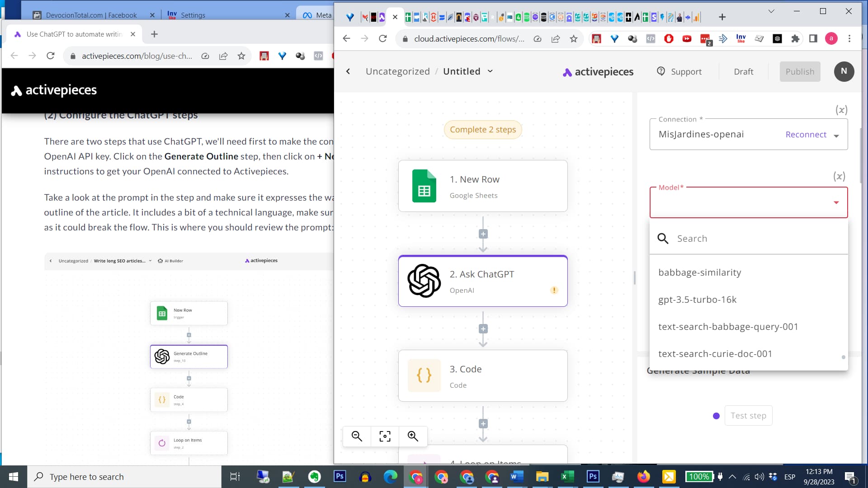Viewport: 868px width, 488px height.
Task: Open Firefox from the taskbar
Action: [643, 477]
